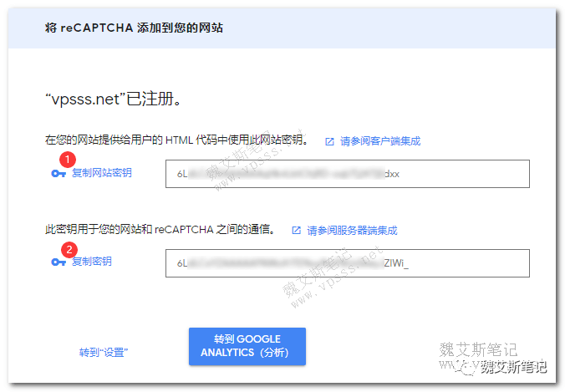Click the 将 reCAPTCHA 添加到您的网站 title
The width and height of the screenshot is (565, 392).
134,28
